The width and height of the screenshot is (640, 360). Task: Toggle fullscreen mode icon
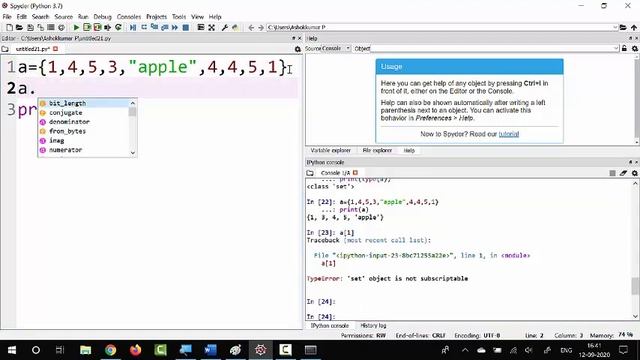point(211,27)
